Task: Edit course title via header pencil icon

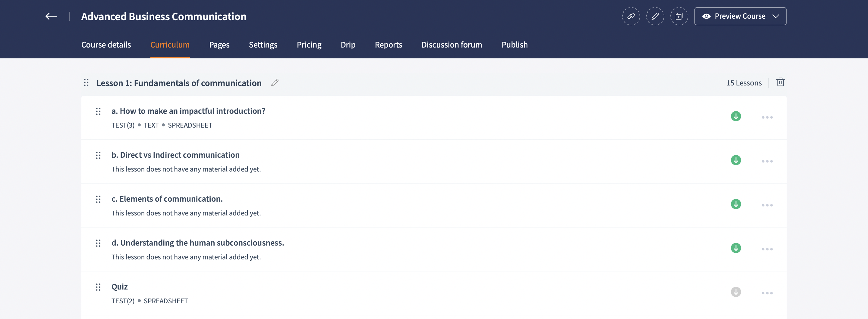Action: tap(655, 16)
